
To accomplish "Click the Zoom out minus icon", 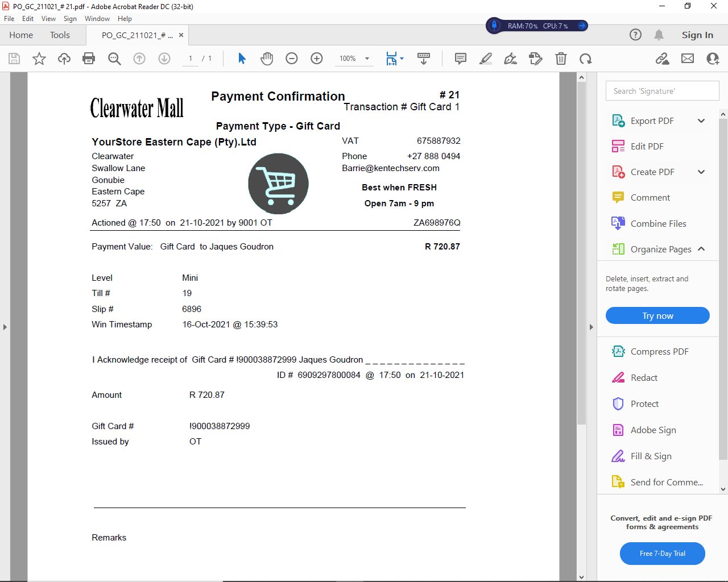I will click(x=292, y=59).
